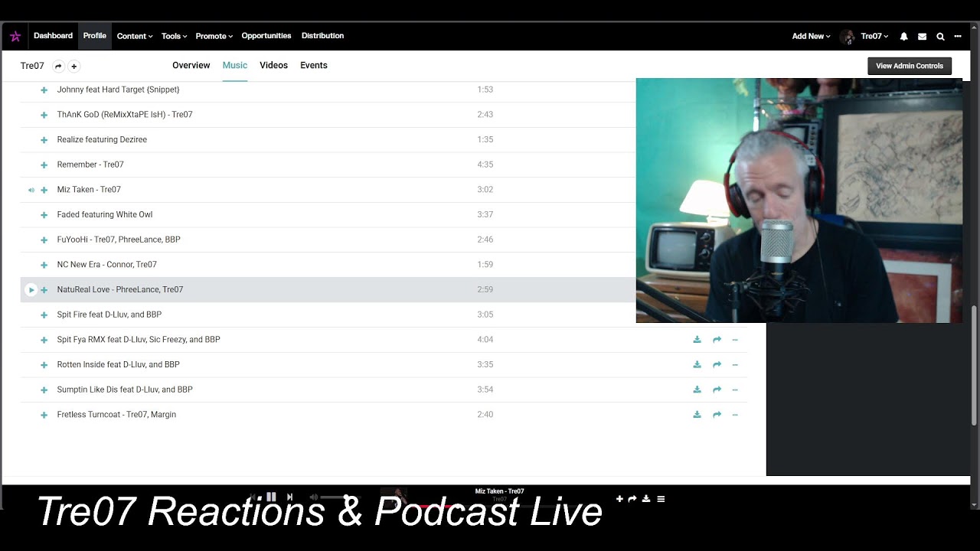This screenshot has width=980, height=551.
Task: Expand the Content dropdown menu
Action: coord(135,36)
